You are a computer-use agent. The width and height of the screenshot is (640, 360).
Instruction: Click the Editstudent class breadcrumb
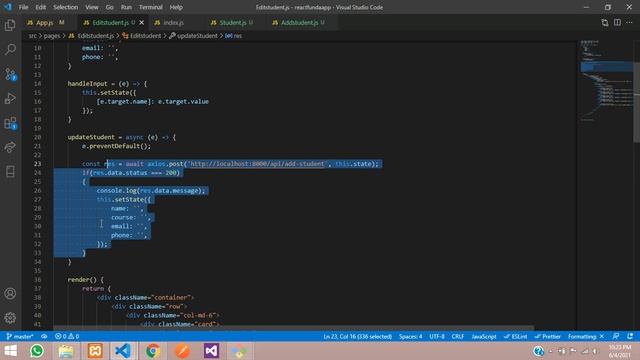point(142,36)
